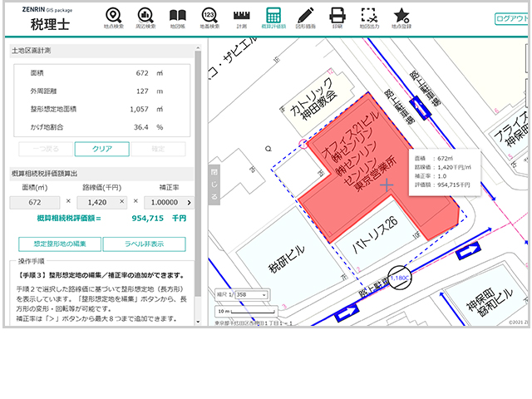Click the 1,180C route price circle on map

pos(399,278)
